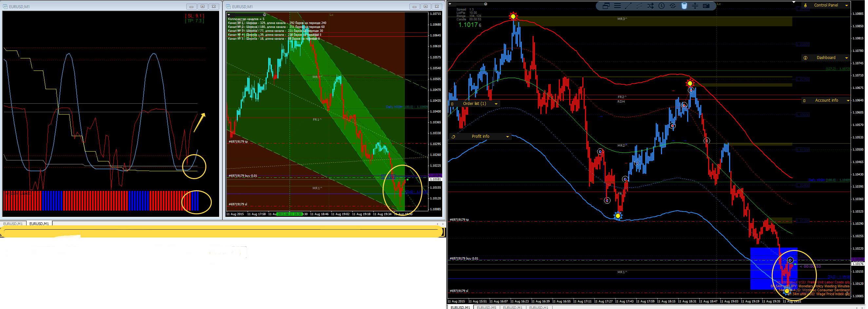Click the eye sync icon in toolbar
This screenshot has height=309, width=868.
[672, 6]
